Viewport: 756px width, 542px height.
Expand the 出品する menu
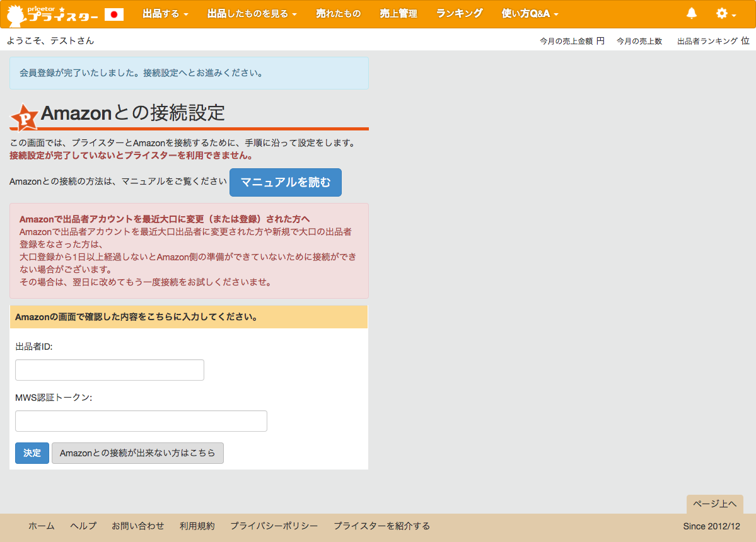(x=165, y=13)
